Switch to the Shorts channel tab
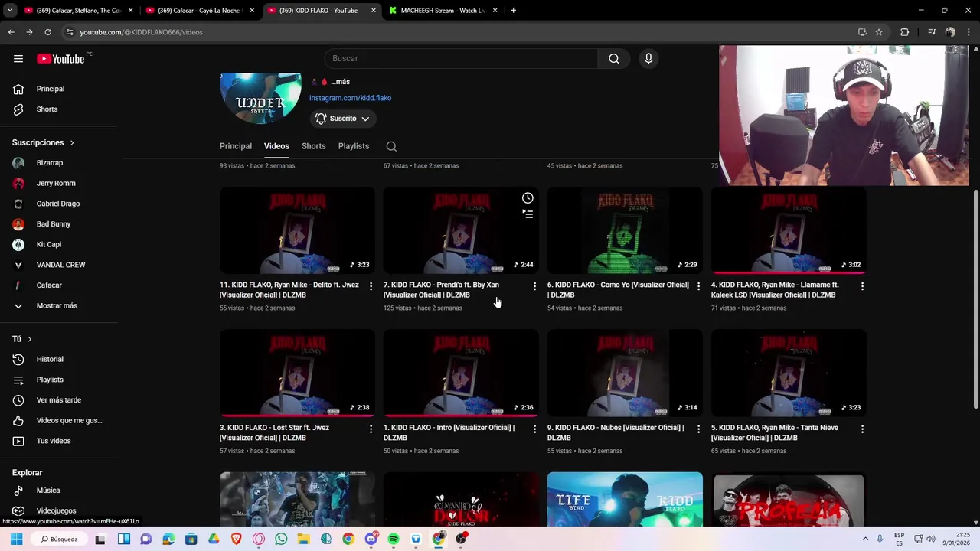This screenshot has width=980, height=551. pyautogui.click(x=313, y=146)
